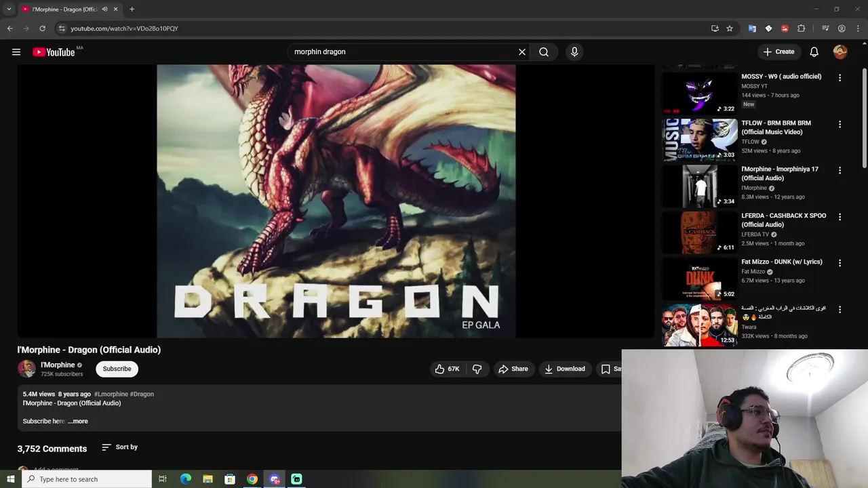Open the YouTube hamburger guide menu
Image resolution: width=868 pixels, height=488 pixels.
[x=16, y=52]
